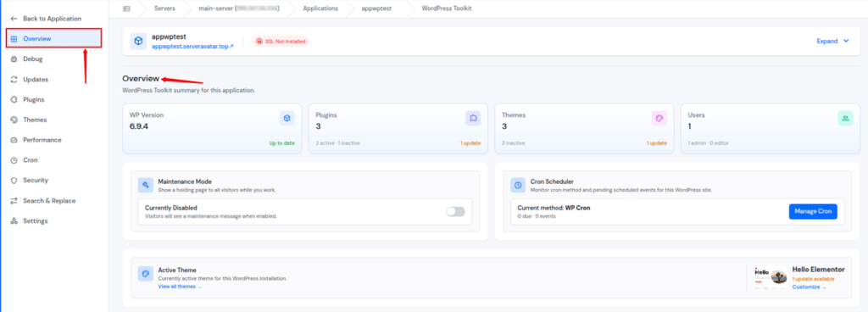
Task: Click the '0 due · 11 events' text
Action: pos(537,216)
